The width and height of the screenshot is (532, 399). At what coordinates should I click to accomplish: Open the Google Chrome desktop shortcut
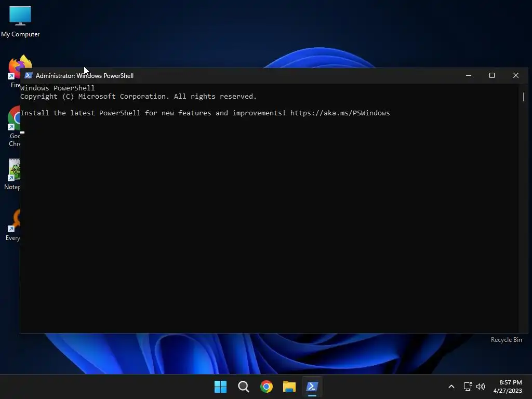(x=14, y=126)
